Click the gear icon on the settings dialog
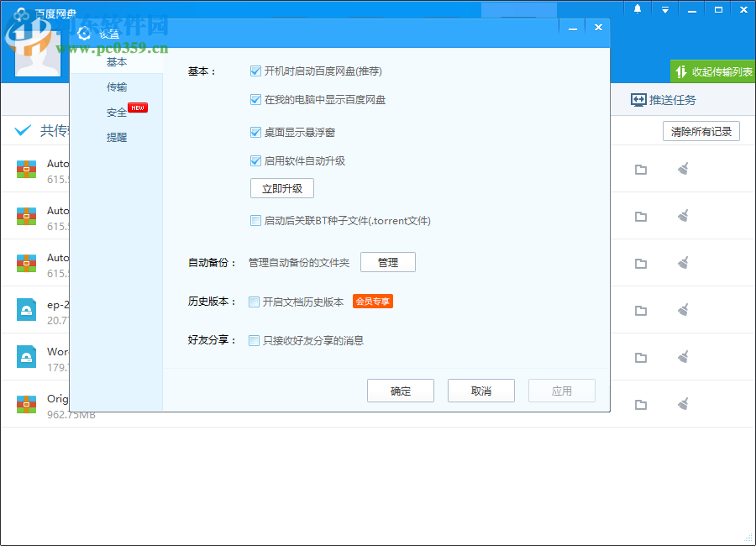The width and height of the screenshot is (756, 546). coord(83,34)
